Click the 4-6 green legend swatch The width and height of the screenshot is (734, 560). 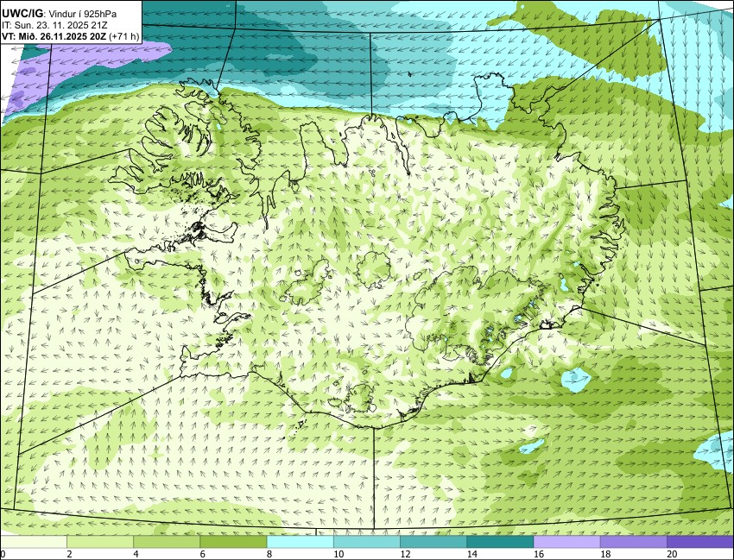pos(167,541)
